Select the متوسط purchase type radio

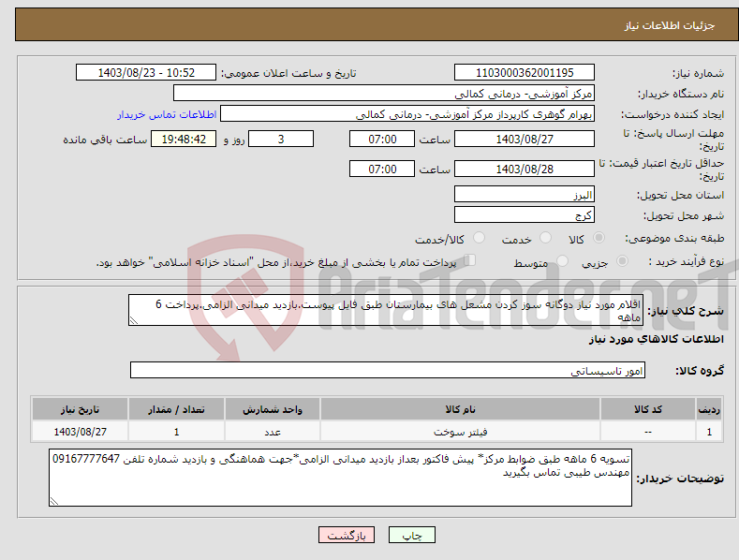[x=562, y=260]
